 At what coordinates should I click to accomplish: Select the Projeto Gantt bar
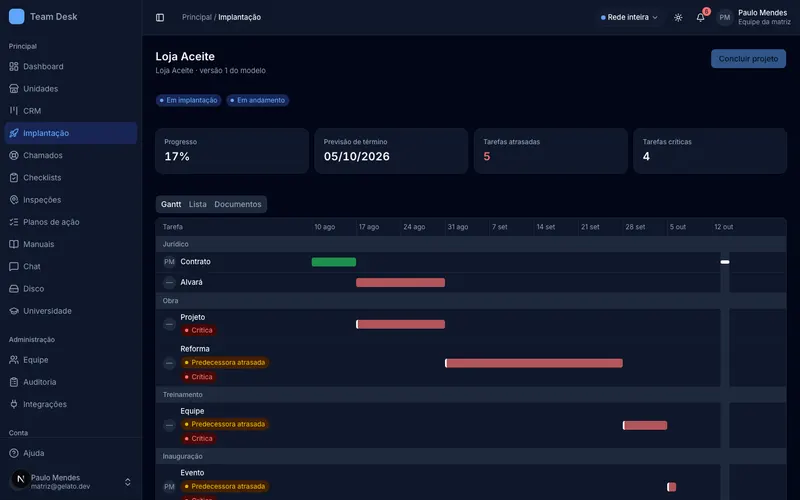click(401, 324)
